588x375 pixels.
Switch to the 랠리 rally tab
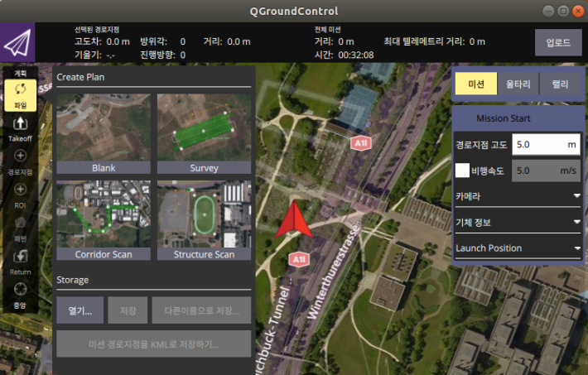pyautogui.click(x=560, y=84)
